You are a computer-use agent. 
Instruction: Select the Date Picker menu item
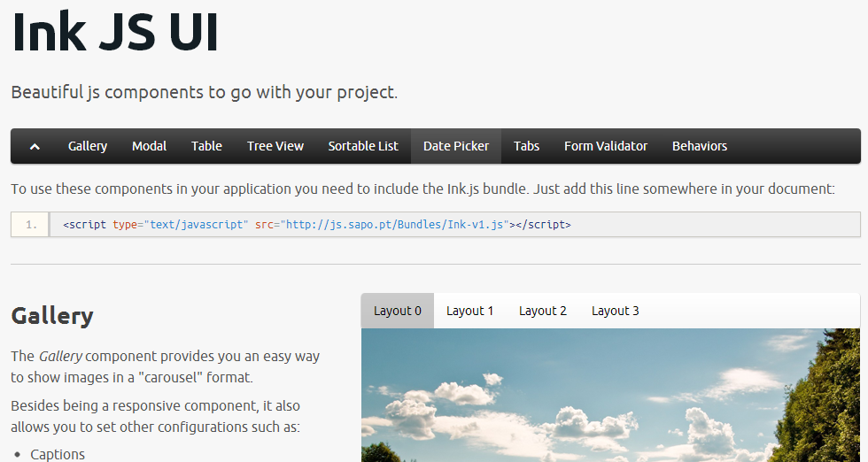point(456,146)
